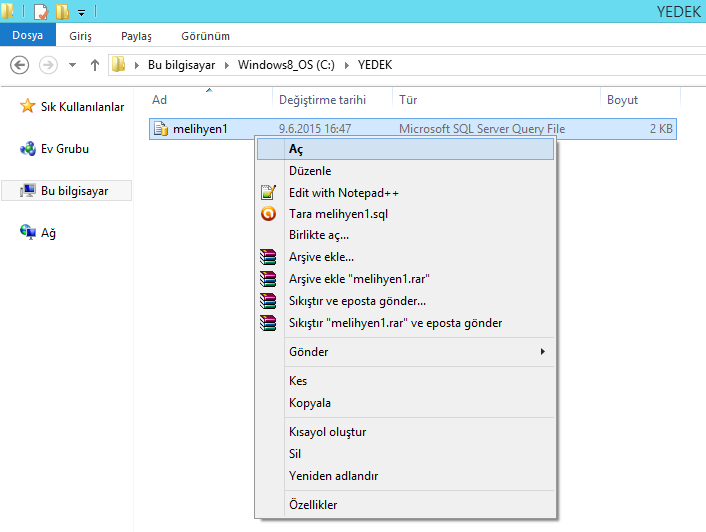Click the Notepad++ icon in context menu

pyautogui.click(x=267, y=193)
